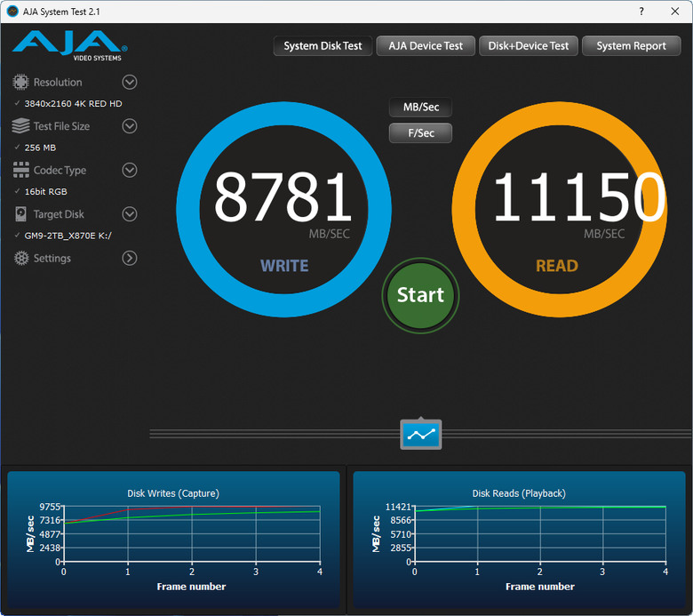Click the 8781 write speed readout

point(283,196)
